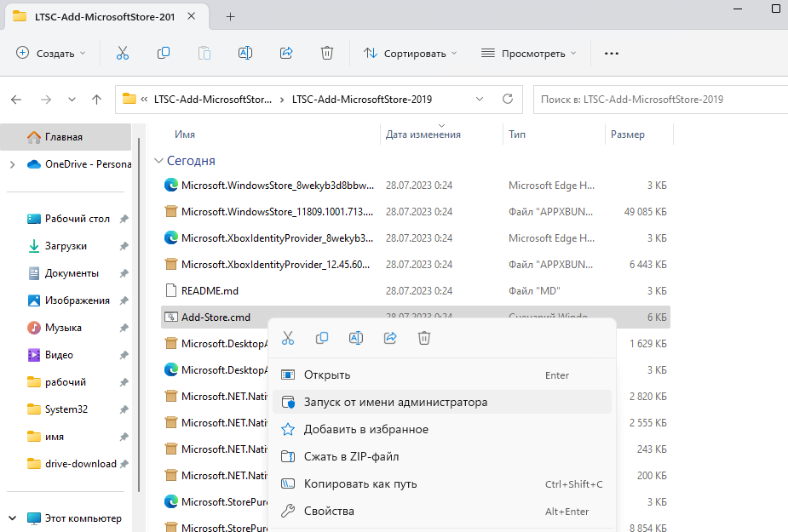Expand the OneDrive tree node
The width and height of the screenshot is (788, 532).
pyautogui.click(x=13, y=164)
